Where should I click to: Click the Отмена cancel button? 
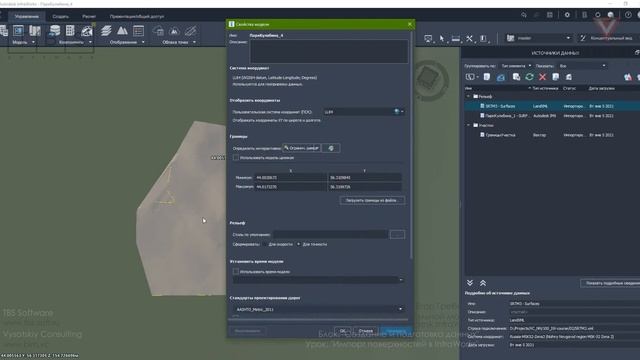click(x=366, y=331)
